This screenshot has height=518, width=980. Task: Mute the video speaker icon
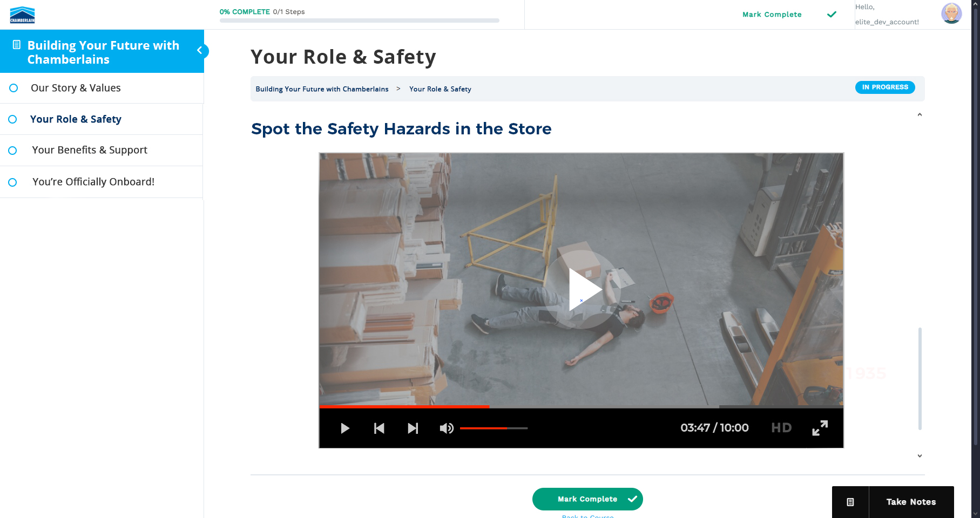point(446,428)
